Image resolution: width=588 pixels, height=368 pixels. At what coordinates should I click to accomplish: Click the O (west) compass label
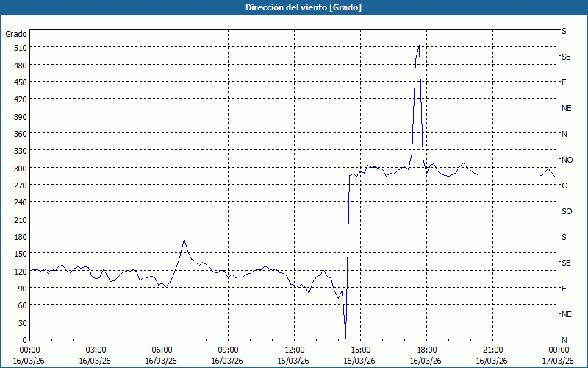point(564,185)
